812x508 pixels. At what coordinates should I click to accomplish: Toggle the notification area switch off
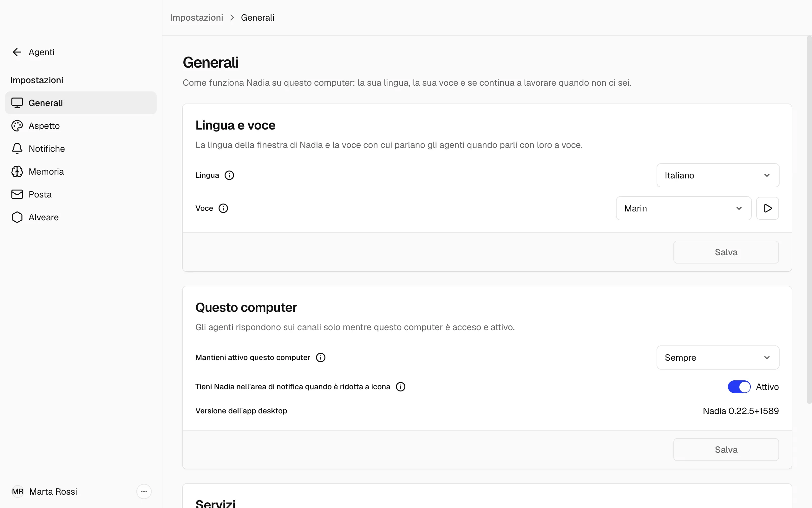point(739,387)
